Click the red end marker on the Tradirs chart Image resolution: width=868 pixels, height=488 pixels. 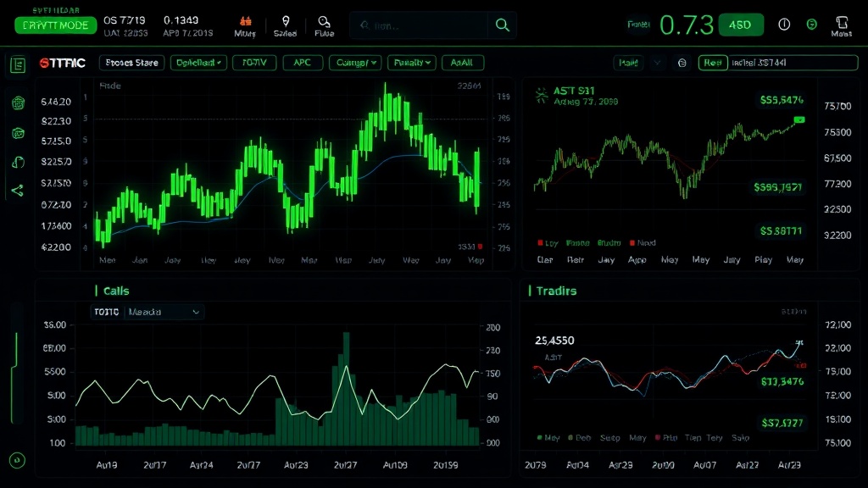pos(802,366)
